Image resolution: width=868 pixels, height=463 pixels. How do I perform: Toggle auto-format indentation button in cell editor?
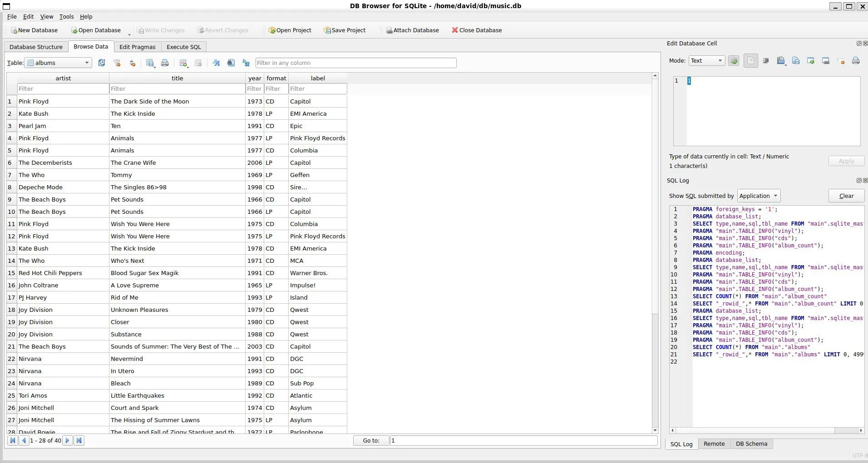click(766, 61)
